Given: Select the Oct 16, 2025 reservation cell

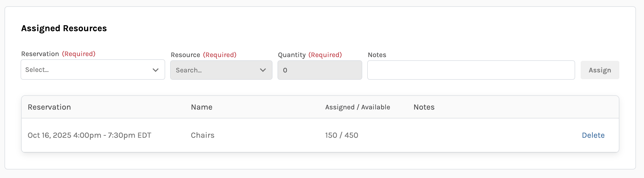Looking at the screenshot, I should pyautogui.click(x=89, y=135).
